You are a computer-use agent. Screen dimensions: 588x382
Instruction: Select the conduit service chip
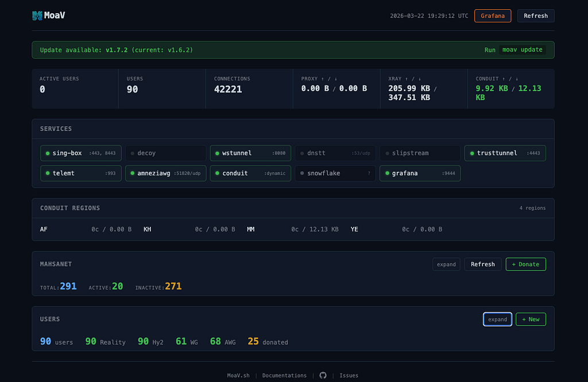click(x=250, y=173)
